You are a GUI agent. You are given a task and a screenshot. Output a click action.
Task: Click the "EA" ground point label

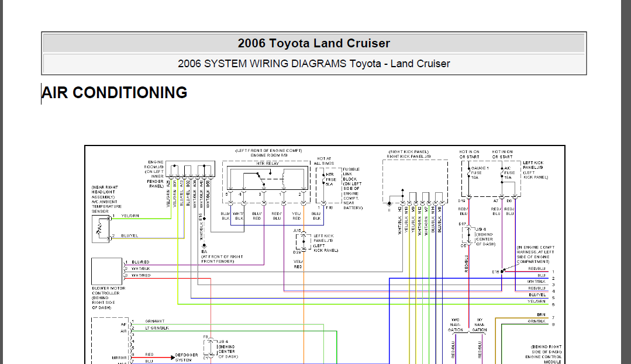pos(204,252)
